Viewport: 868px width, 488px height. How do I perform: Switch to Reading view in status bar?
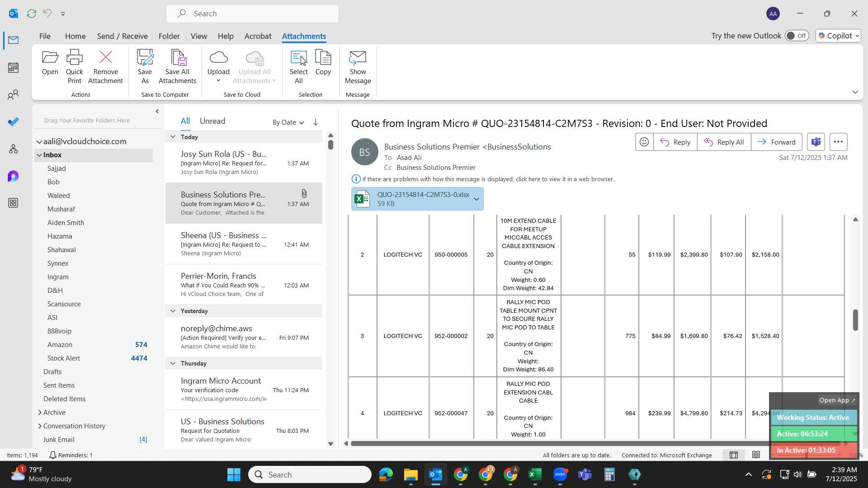[756, 455]
